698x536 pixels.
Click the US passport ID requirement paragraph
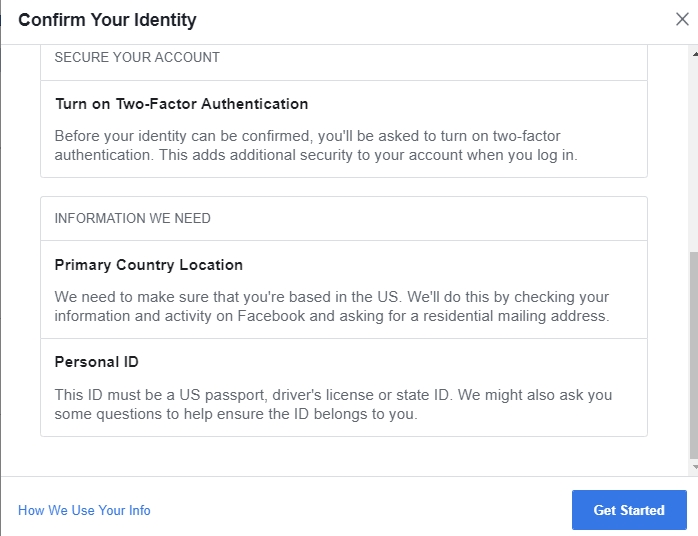coord(333,404)
